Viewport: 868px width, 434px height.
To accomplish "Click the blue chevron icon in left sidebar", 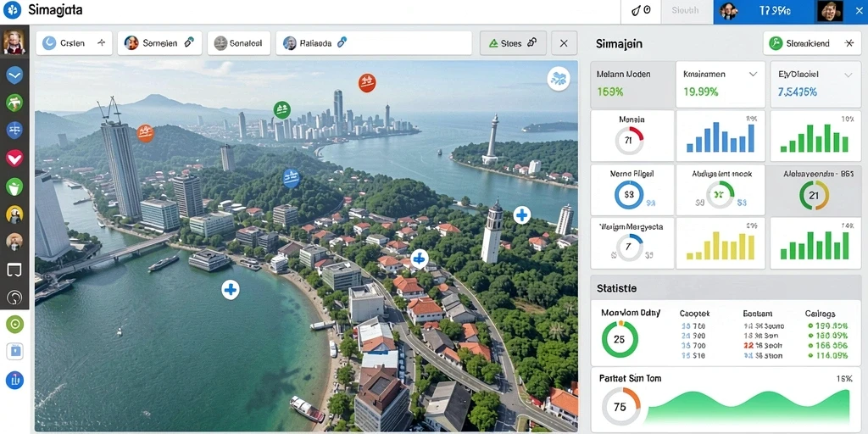I will 14,75.
